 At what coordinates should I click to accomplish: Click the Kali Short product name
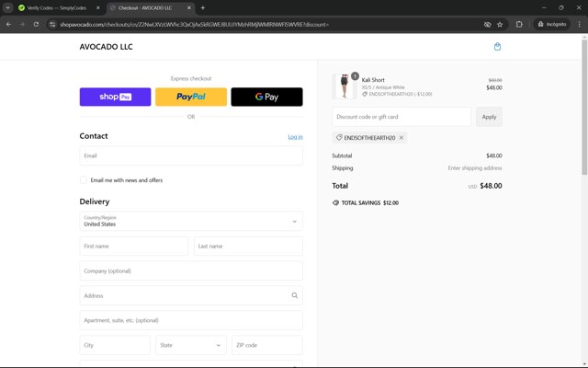(373, 80)
